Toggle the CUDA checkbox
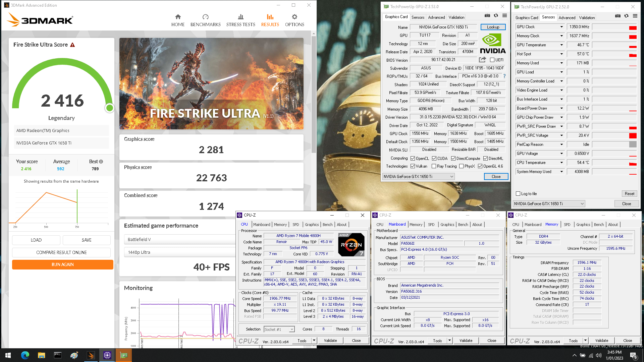 [x=434, y=159]
